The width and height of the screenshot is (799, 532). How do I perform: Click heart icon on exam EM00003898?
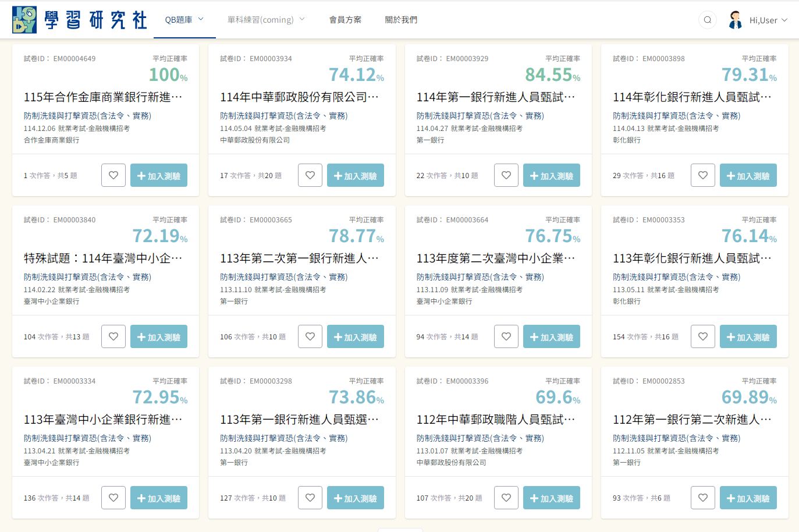pos(703,175)
